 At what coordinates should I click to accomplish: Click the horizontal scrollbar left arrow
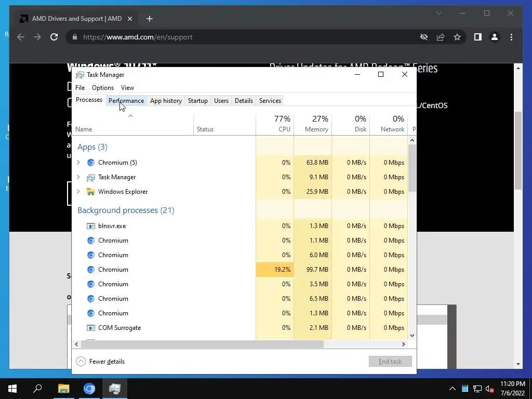(x=77, y=344)
